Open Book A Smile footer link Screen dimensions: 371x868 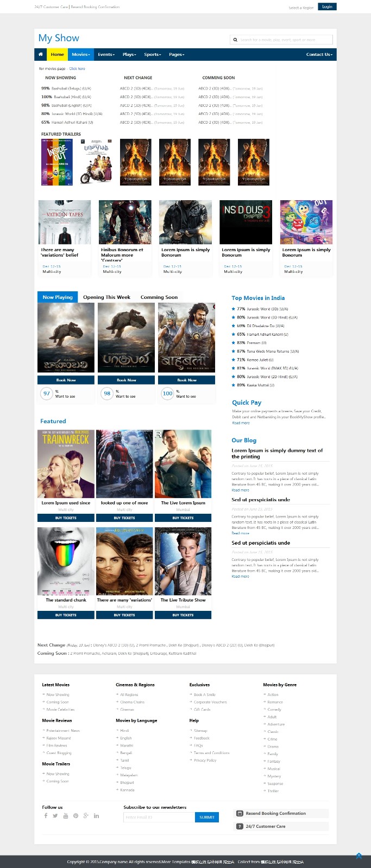pyautogui.click(x=205, y=694)
